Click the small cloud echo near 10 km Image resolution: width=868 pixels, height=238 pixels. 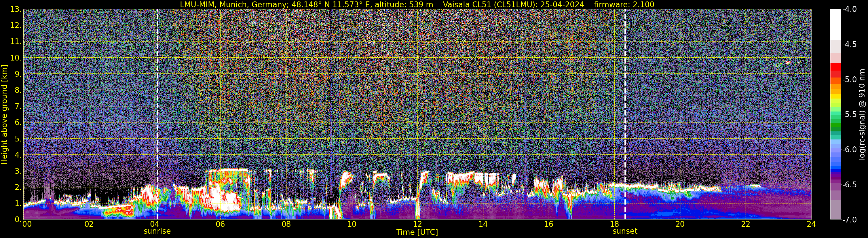788,63
